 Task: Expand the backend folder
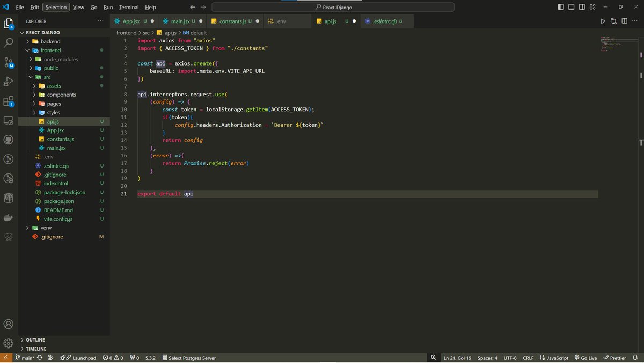(64, 41)
